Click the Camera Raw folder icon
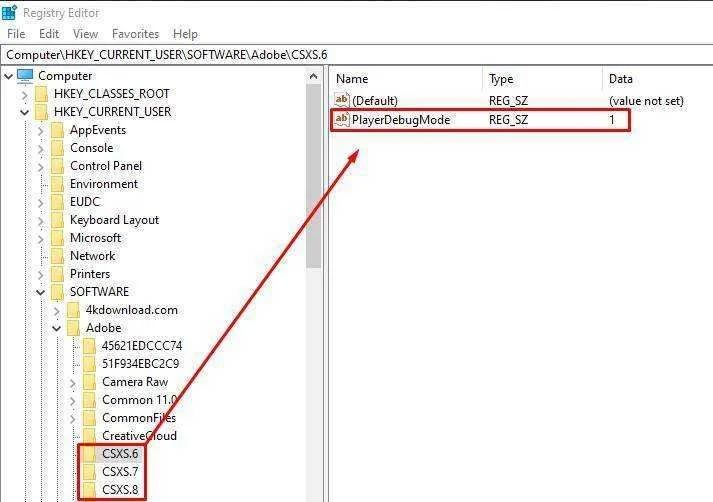713x502 pixels. coord(90,382)
